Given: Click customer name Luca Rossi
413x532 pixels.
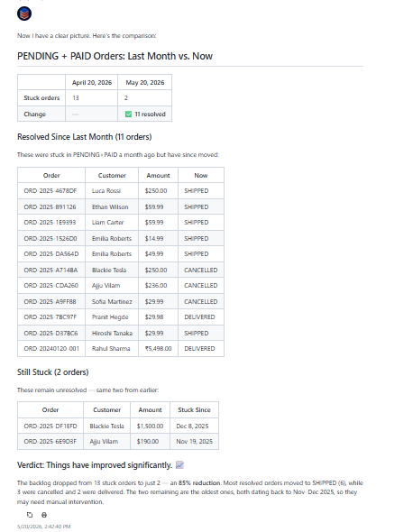Looking at the screenshot, I should coord(106,190).
